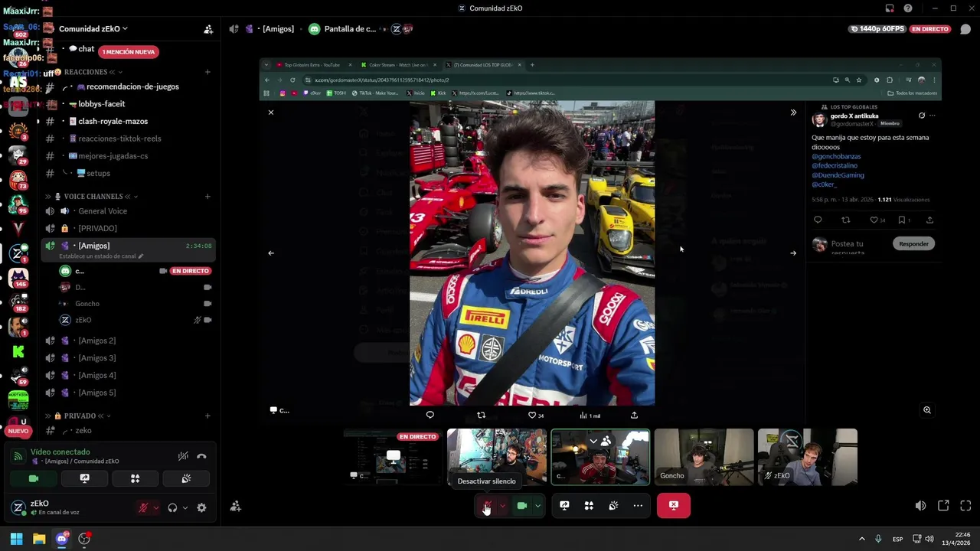Create channel in VOICE CHANNELS category
Image resolution: width=980 pixels, height=551 pixels.
click(x=207, y=197)
